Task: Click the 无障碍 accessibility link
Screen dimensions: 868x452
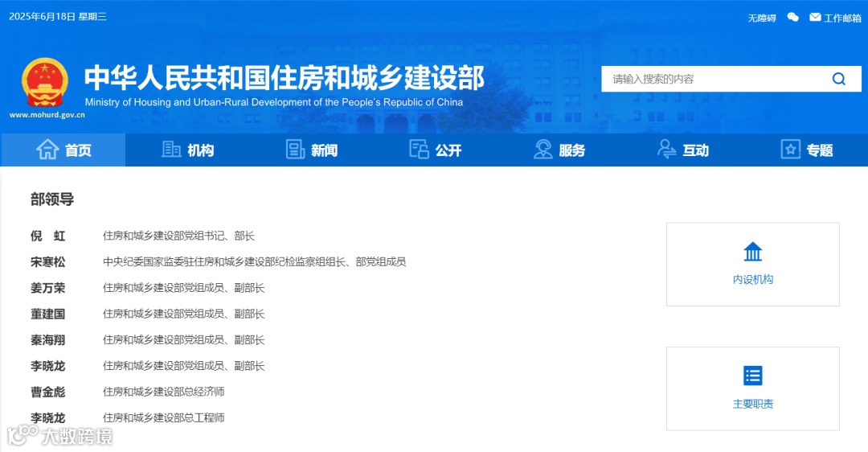Action: pyautogui.click(x=762, y=18)
